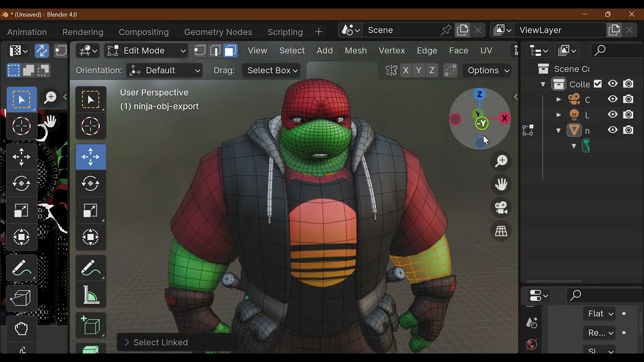Select the UV editor Transform tool
This screenshot has height=362, width=644.
[21, 237]
